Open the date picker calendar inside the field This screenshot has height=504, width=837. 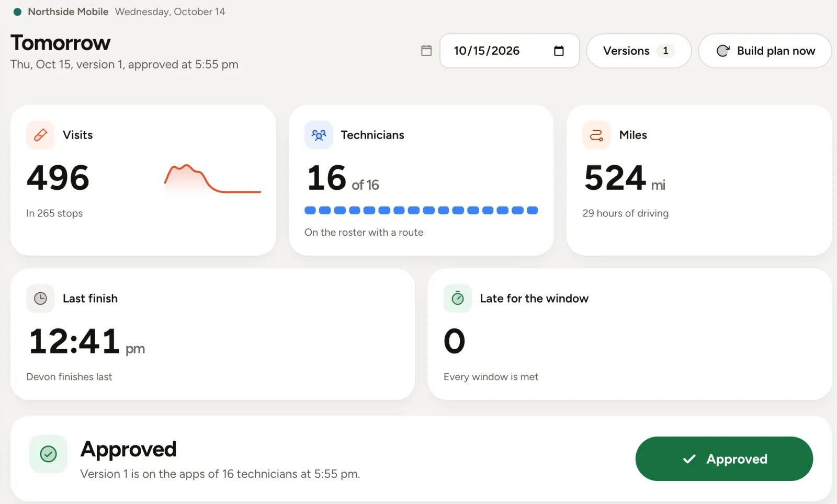(559, 51)
